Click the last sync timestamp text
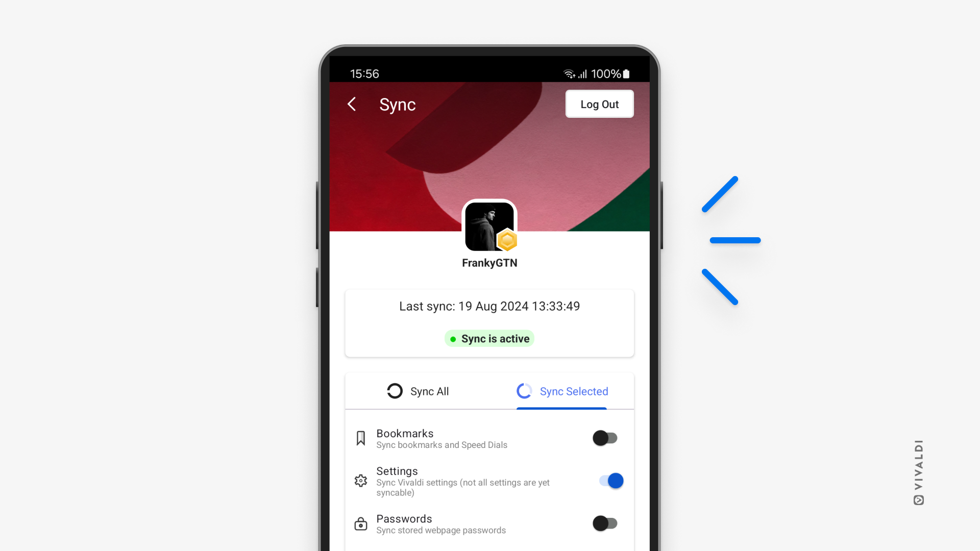The height and width of the screenshot is (551, 980). pos(490,306)
